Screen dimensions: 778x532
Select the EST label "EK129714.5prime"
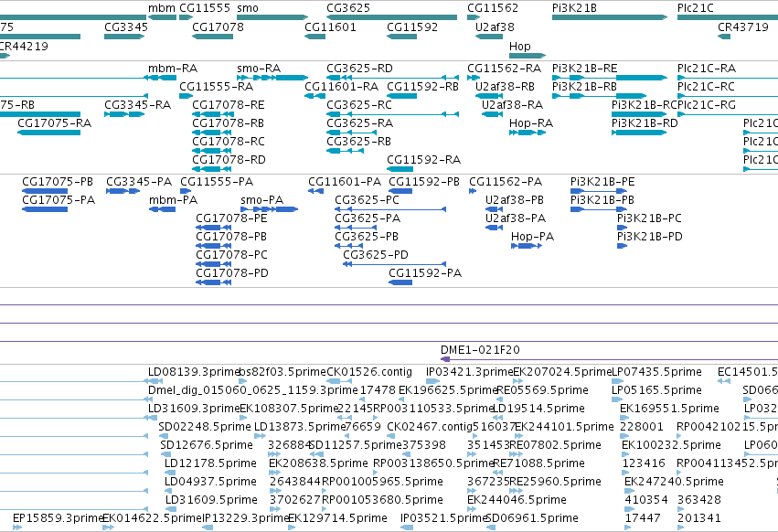[337, 518]
